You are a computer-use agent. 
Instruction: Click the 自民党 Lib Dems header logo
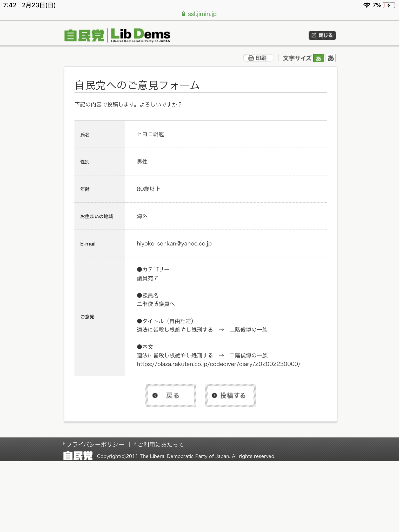click(117, 35)
